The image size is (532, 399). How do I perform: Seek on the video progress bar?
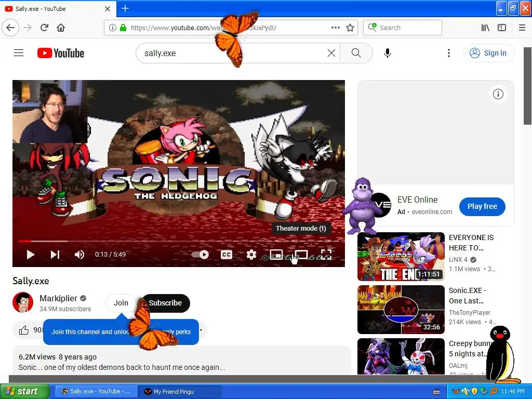[x=179, y=241]
